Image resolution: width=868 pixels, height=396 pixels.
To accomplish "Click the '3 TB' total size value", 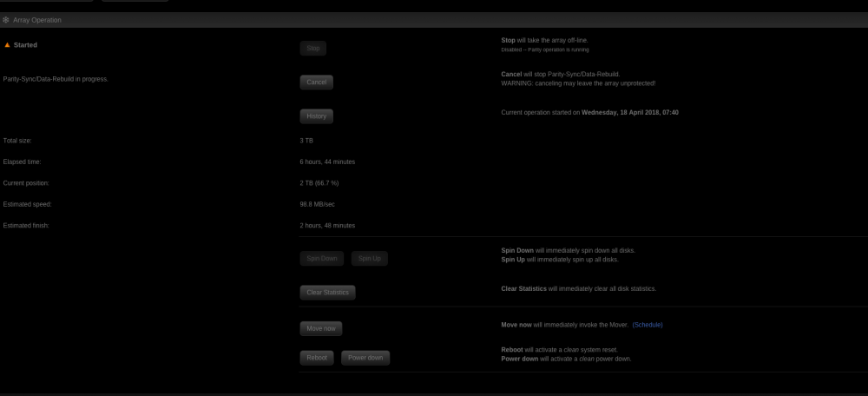I will pos(306,141).
